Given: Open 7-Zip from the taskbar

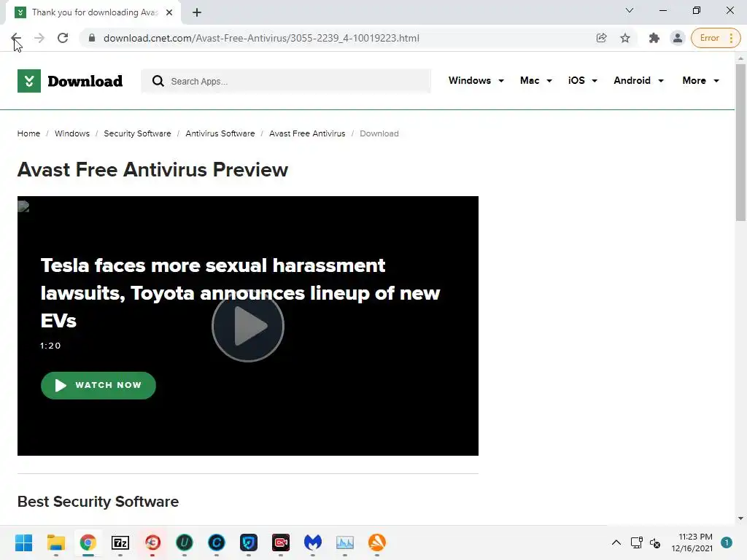Looking at the screenshot, I should coord(120,542).
